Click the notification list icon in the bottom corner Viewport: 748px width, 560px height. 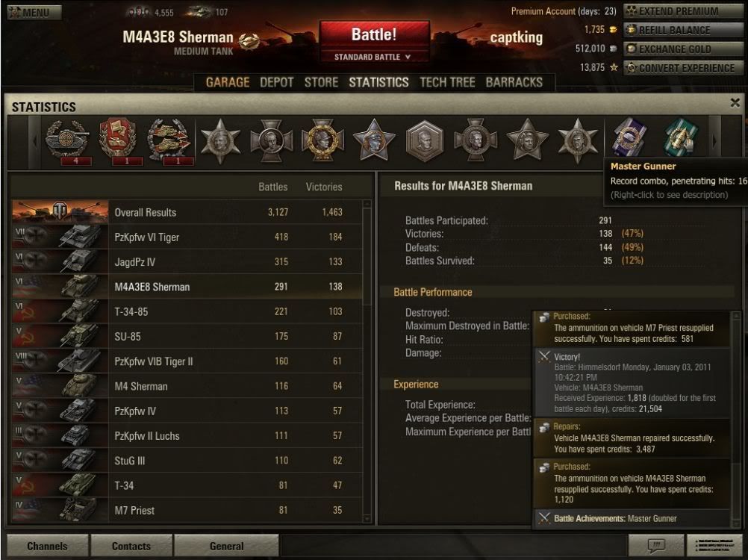point(714,545)
